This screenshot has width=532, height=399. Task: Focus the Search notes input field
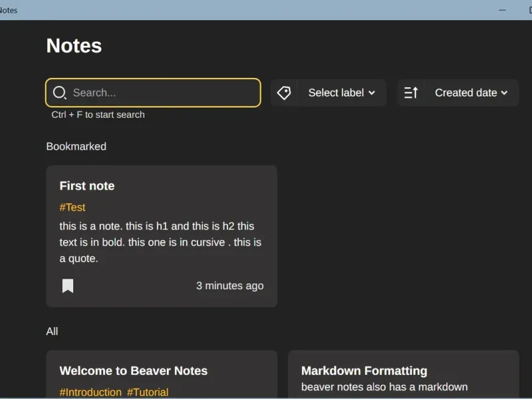pyautogui.click(x=163, y=93)
